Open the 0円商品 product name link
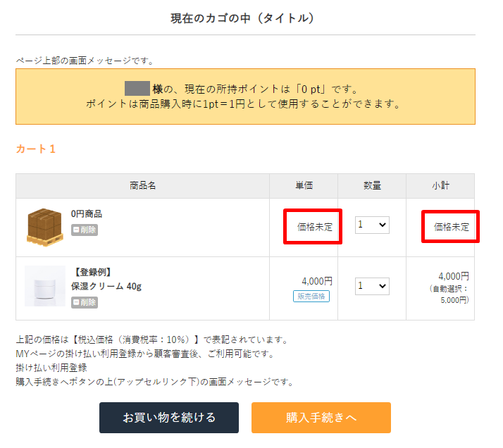This screenshot has height=448, width=503. click(x=87, y=214)
